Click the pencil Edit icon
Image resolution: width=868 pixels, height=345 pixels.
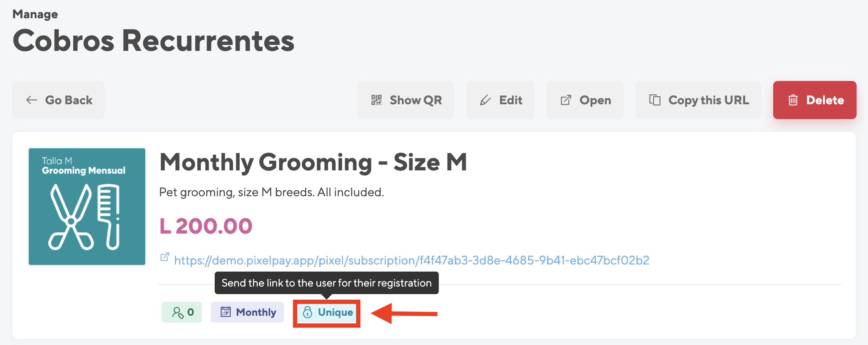point(485,100)
